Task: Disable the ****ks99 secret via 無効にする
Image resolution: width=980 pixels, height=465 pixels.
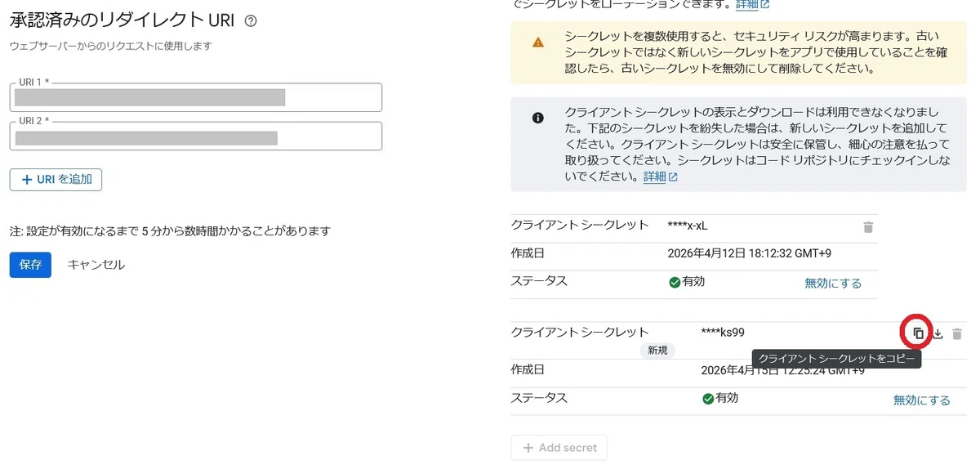Action: [922, 400]
